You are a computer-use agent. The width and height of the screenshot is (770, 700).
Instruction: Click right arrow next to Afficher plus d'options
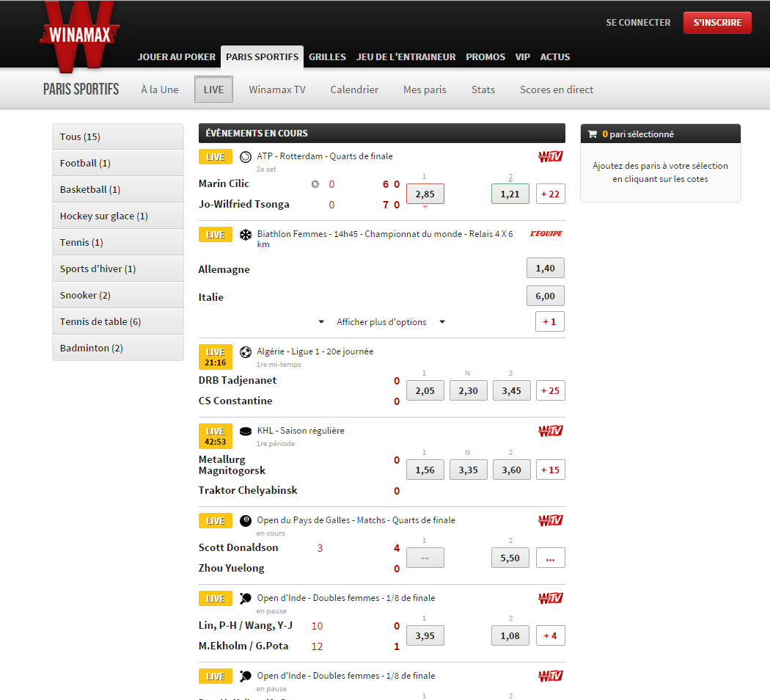coord(442,322)
